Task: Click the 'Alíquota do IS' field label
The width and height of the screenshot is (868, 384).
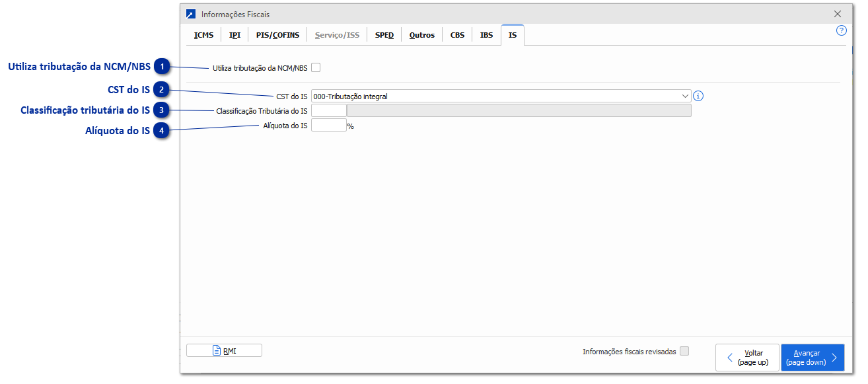Action: (285, 125)
